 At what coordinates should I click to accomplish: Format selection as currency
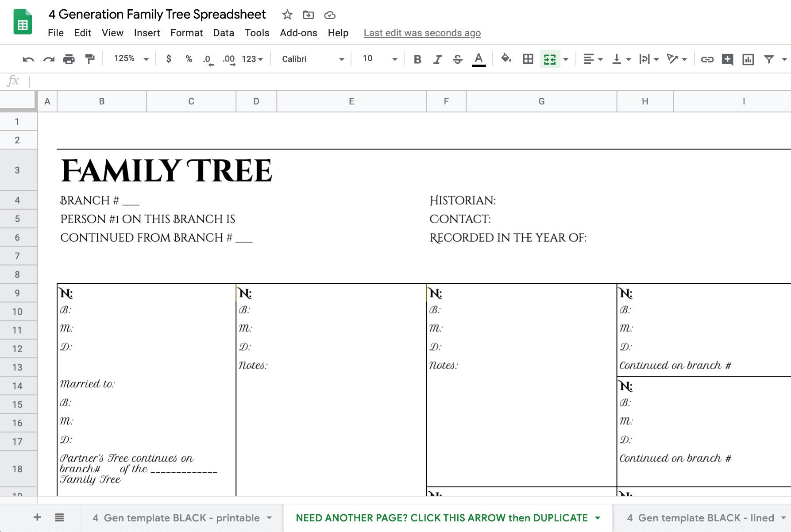click(x=168, y=59)
